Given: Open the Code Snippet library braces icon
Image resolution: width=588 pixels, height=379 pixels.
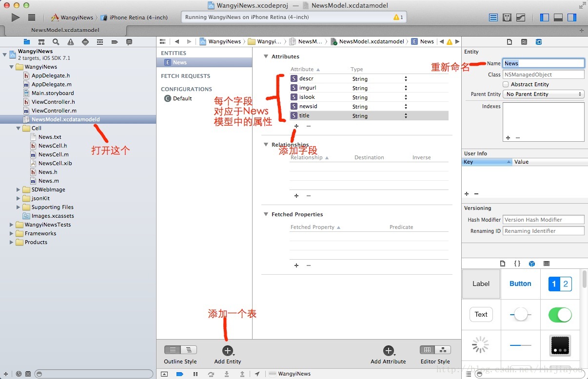Looking at the screenshot, I should (517, 264).
